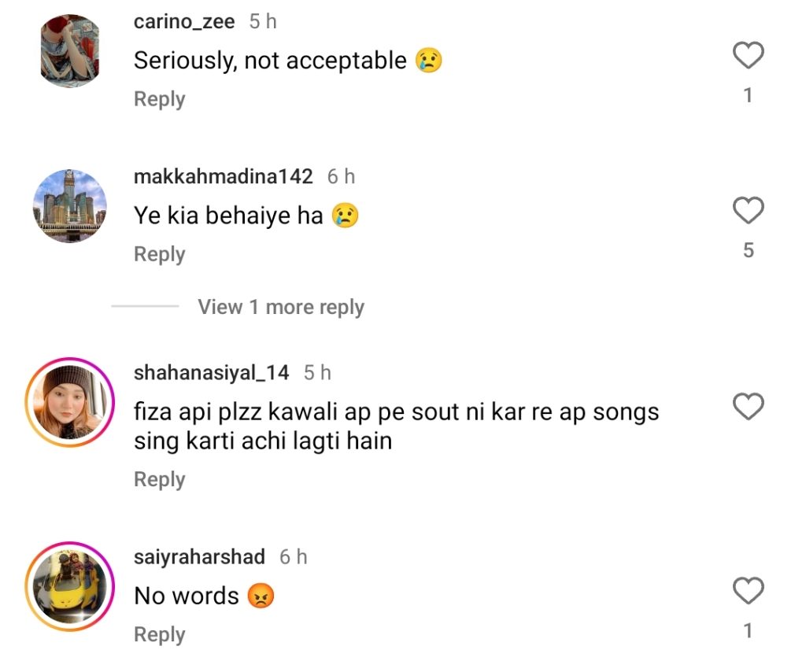Reply to saiyraharshad's 'No words' comment
Screen dimensions: 806x672
[x=159, y=634]
